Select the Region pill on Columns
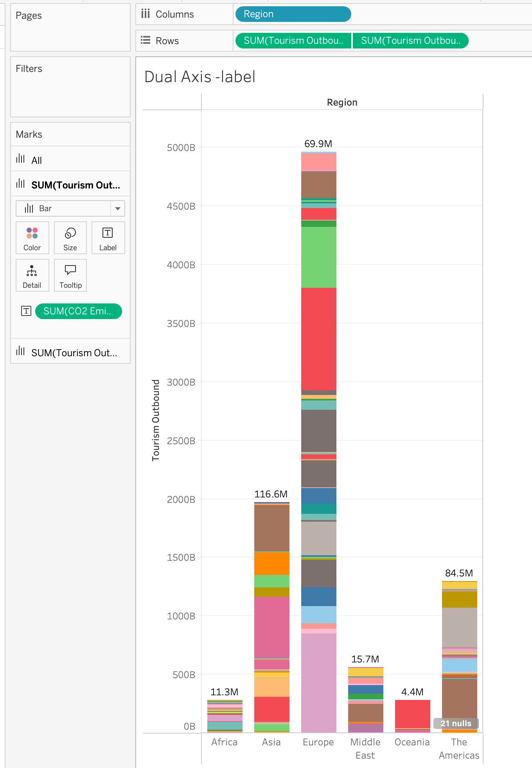The image size is (532, 768). click(x=293, y=14)
